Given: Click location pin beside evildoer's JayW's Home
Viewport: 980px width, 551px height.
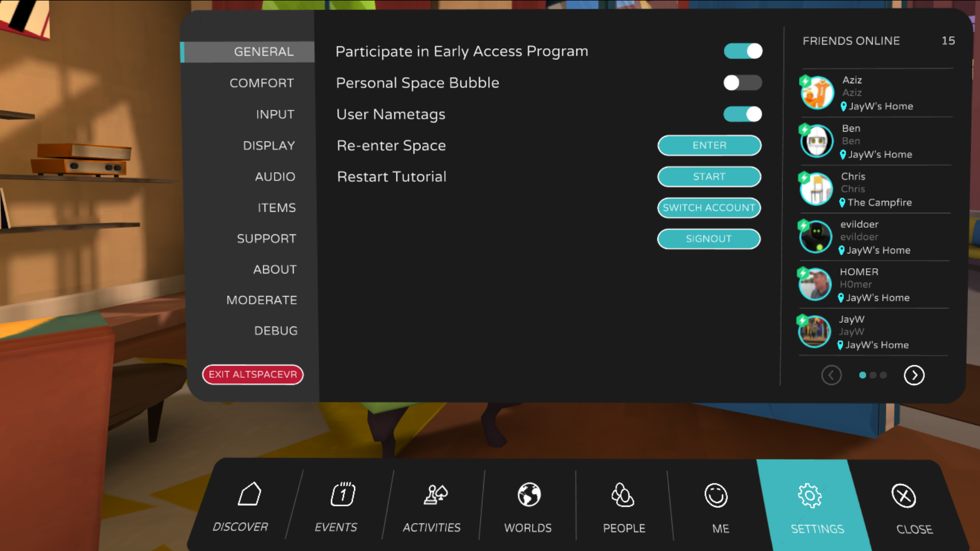Looking at the screenshot, I should 842,250.
